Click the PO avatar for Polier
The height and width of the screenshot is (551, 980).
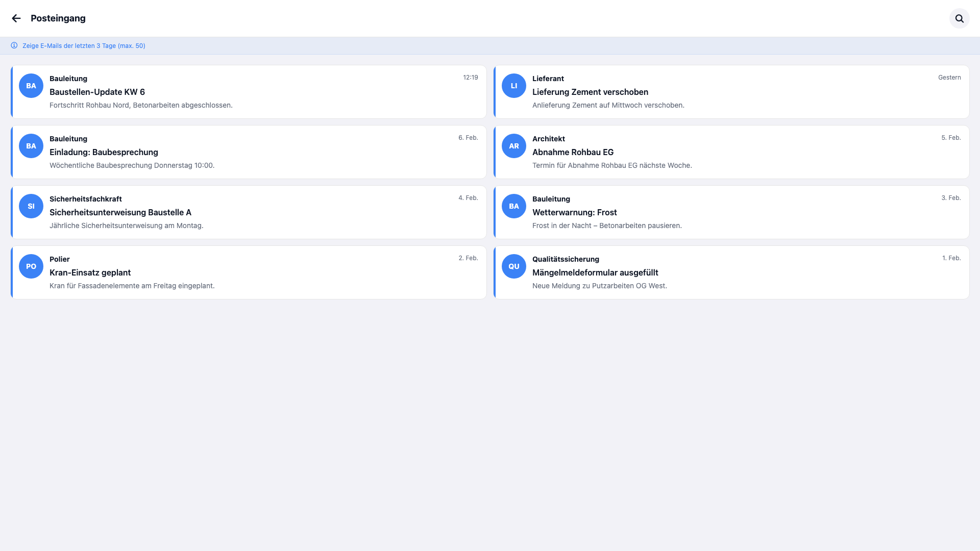click(x=31, y=266)
